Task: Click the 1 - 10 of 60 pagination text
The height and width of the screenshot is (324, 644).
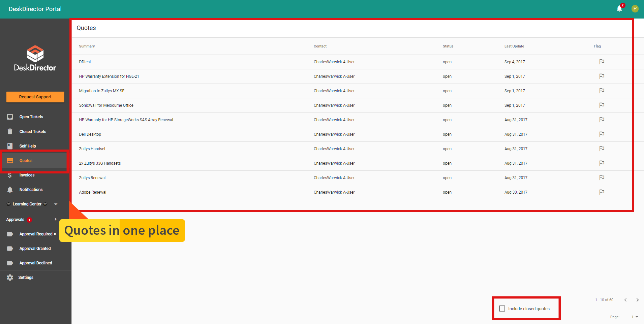Action: [x=604, y=300]
